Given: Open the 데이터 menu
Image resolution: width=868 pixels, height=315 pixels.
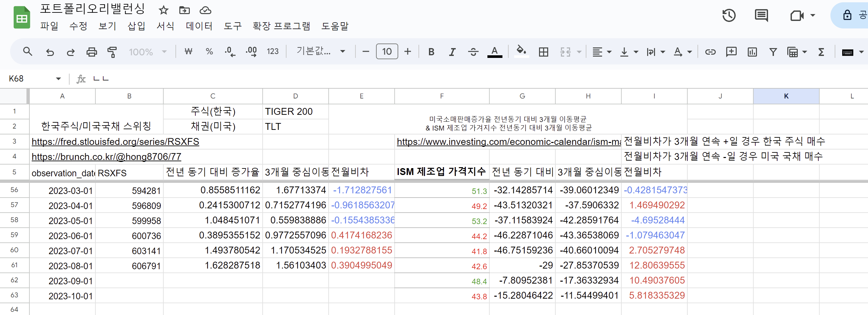Looking at the screenshot, I should coord(199,26).
